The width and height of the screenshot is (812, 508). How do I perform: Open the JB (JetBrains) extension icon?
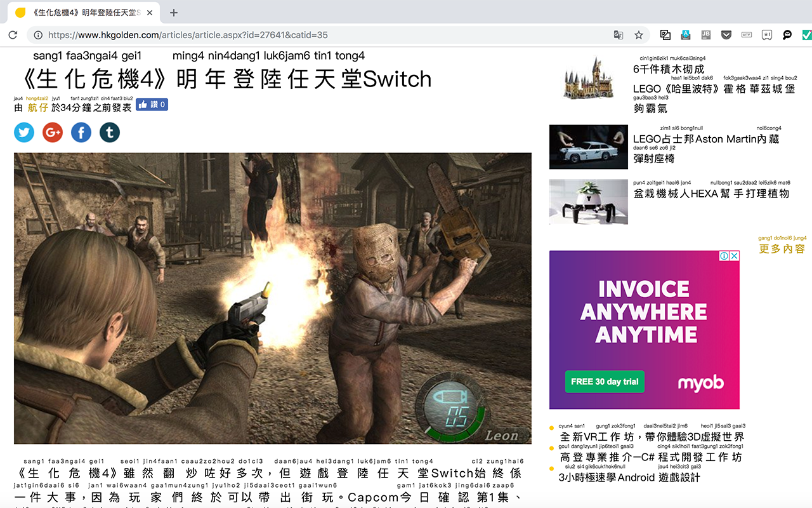coord(706,36)
